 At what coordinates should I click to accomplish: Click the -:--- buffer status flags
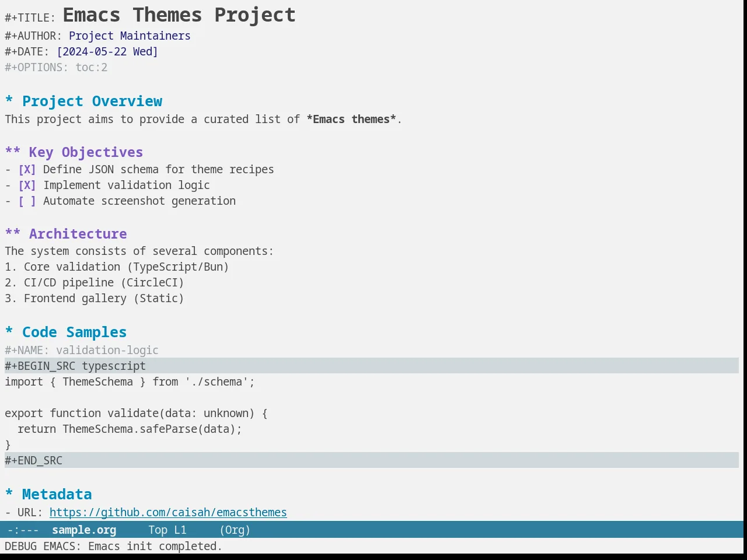(x=23, y=530)
